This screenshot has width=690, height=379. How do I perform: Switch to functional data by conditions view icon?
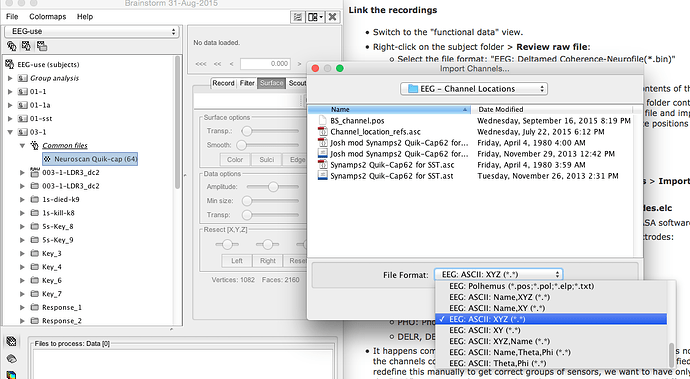[42, 46]
